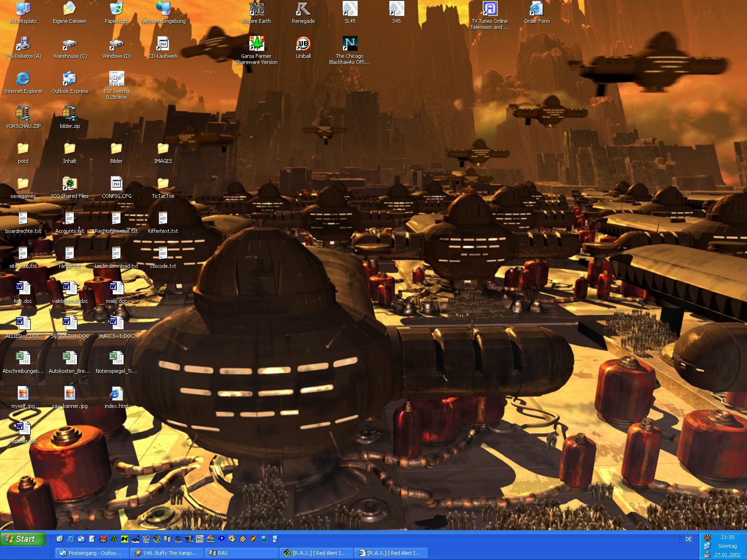Open the potd folder
747x560 pixels.
[x=23, y=153]
